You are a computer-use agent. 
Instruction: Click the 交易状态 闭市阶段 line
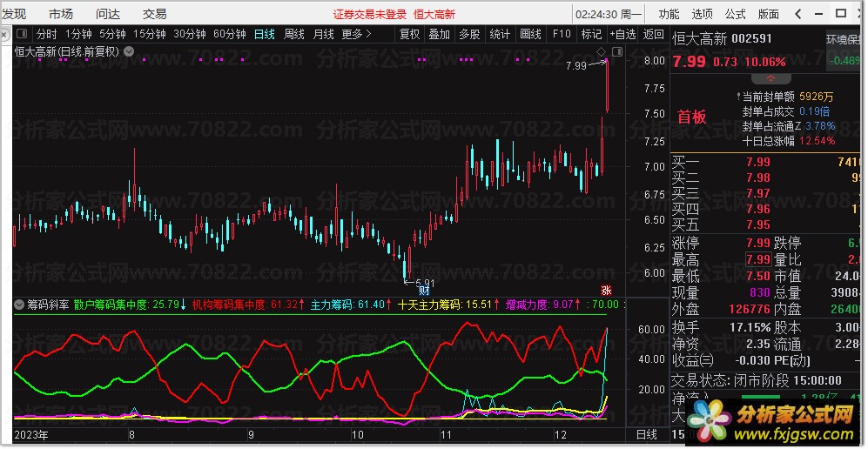coord(757,380)
